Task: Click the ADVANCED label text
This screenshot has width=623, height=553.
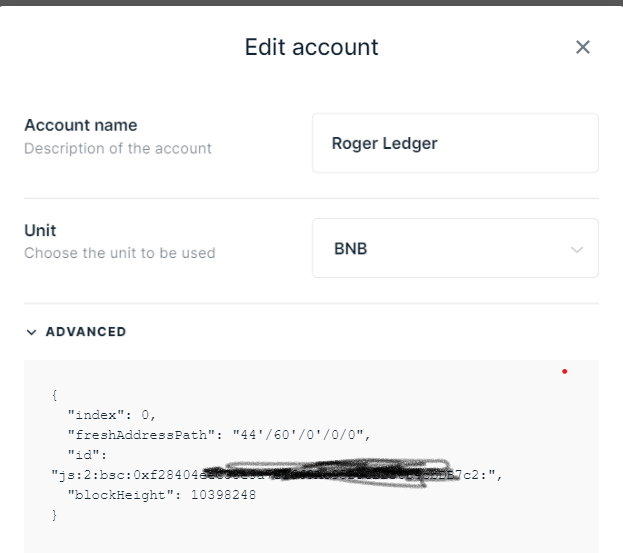Action: 86,332
